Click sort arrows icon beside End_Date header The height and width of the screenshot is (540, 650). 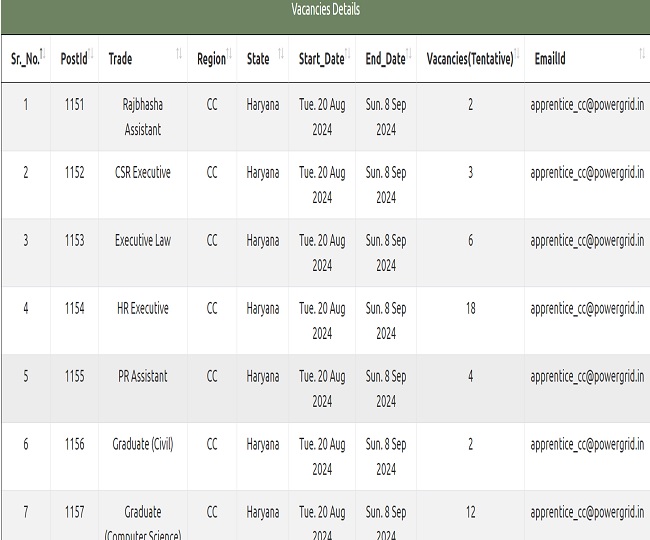tap(409, 54)
